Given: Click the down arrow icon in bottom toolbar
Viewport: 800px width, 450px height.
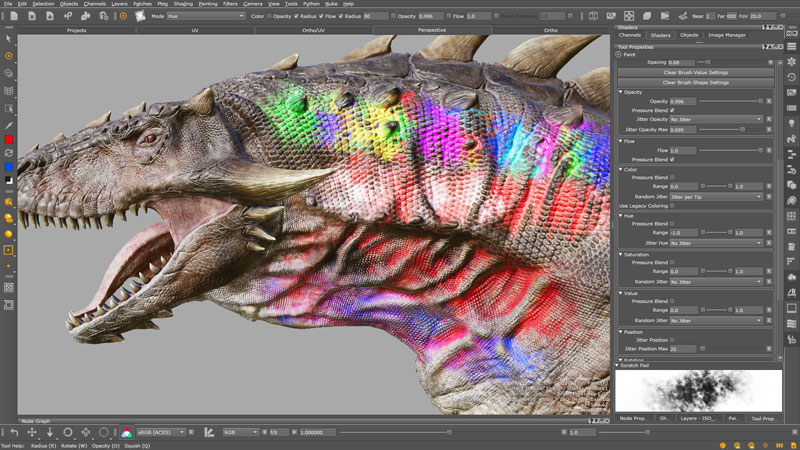Looking at the screenshot, I should (49, 432).
